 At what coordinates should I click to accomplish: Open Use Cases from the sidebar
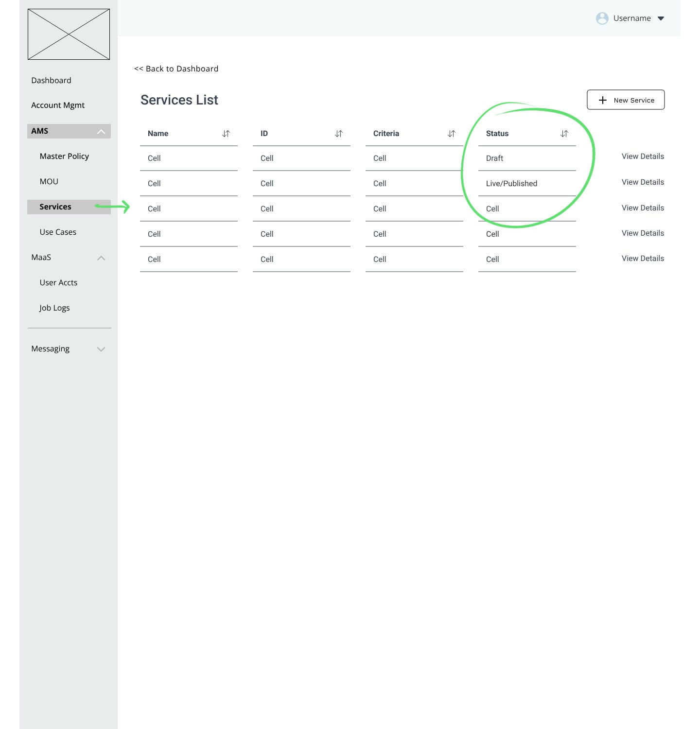coord(58,232)
